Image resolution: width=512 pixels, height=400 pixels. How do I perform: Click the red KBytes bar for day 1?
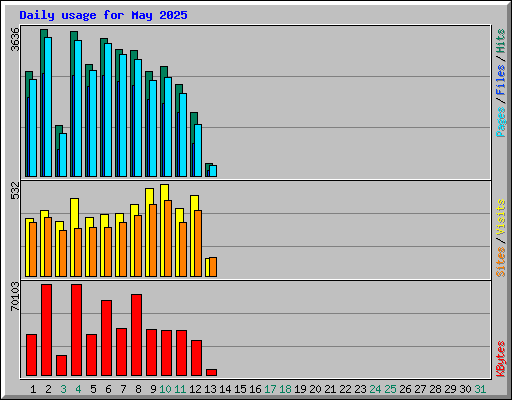point(31,355)
